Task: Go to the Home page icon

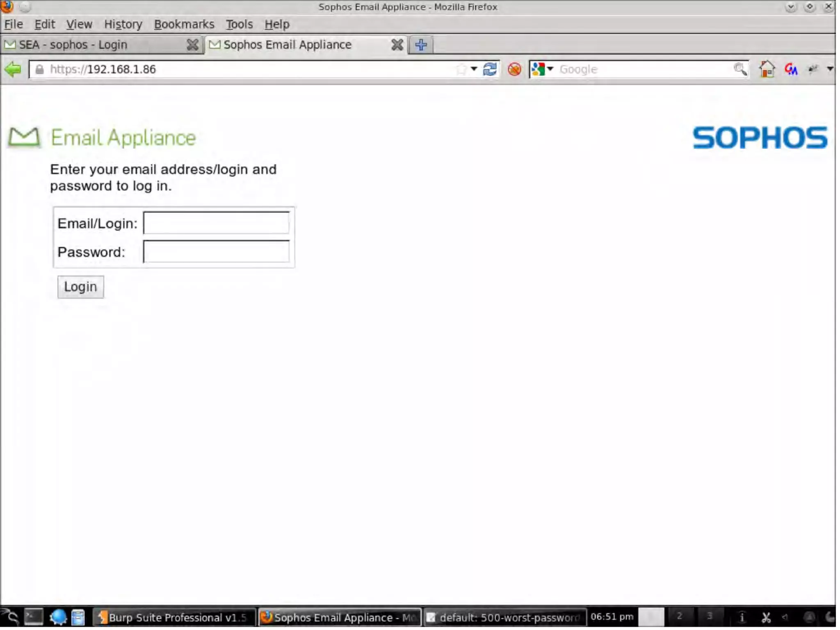Action: (x=767, y=69)
